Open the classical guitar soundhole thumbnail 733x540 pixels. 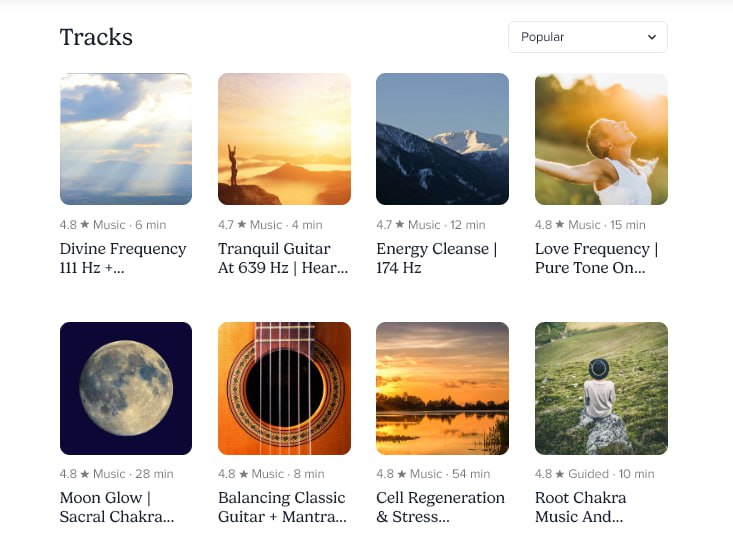click(284, 388)
